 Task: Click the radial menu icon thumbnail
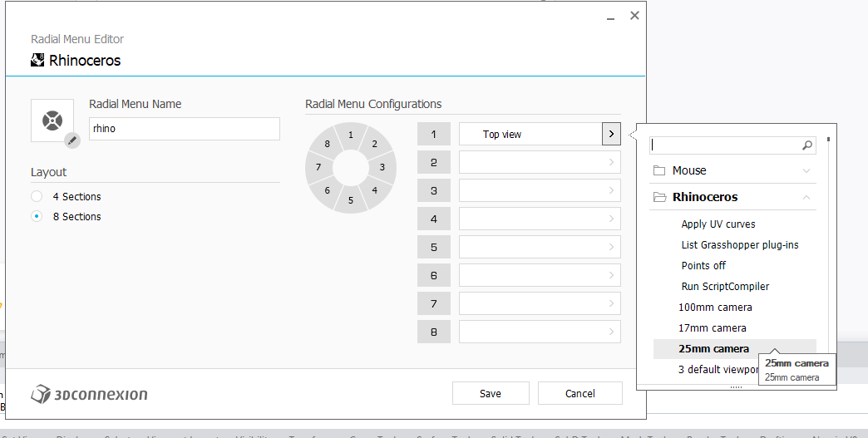pyautogui.click(x=52, y=121)
